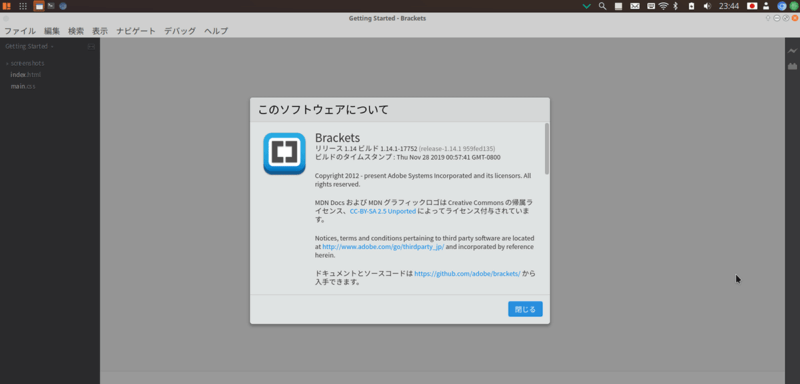Click the Copyright 2012 paragraph
This screenshot has height=384, width=800.
coord(423,180)
